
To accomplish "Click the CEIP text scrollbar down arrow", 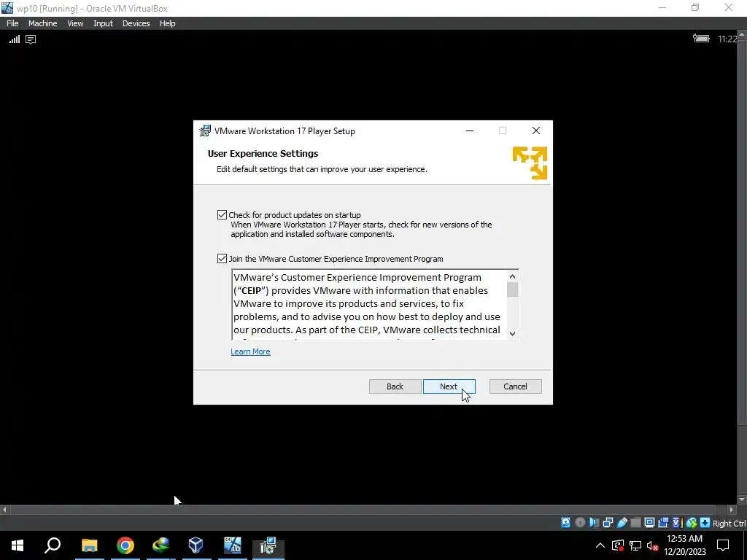I will pyautogui.click(x=512, y=333).
